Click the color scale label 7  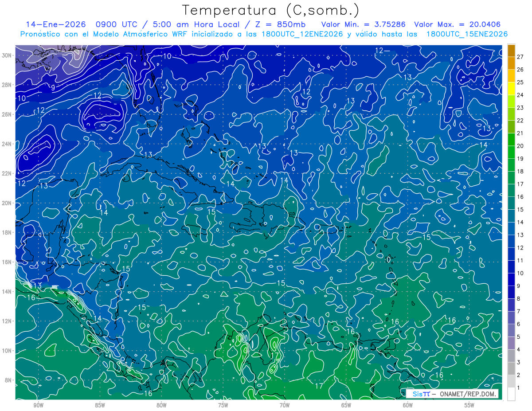[518, 311]
